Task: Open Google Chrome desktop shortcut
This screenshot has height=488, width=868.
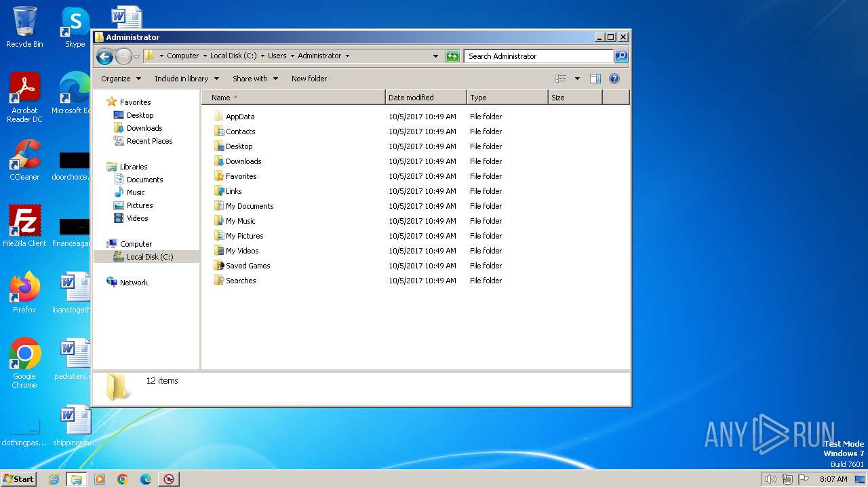Action: pos(24,363)
